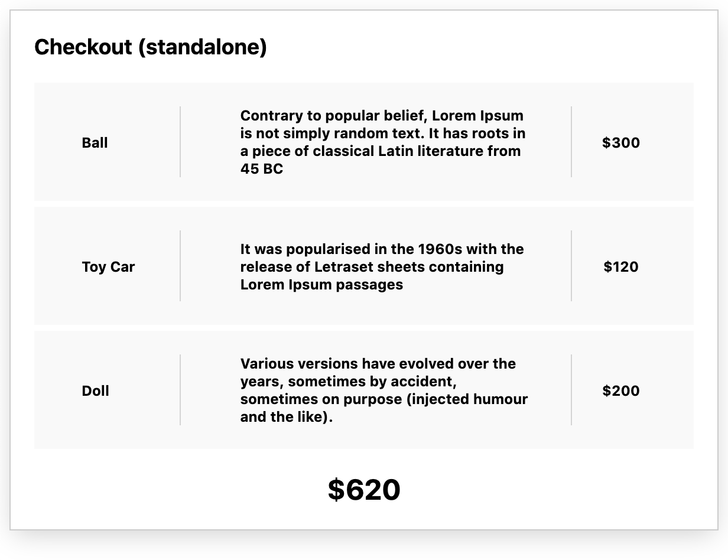Click the $200 price for Doll

tap(621, 390)
